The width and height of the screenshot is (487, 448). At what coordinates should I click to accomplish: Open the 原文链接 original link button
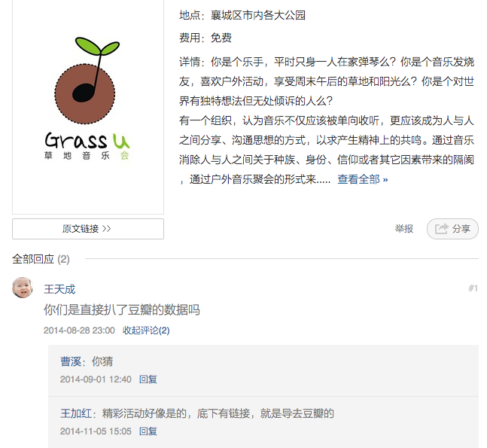point(88,229)
